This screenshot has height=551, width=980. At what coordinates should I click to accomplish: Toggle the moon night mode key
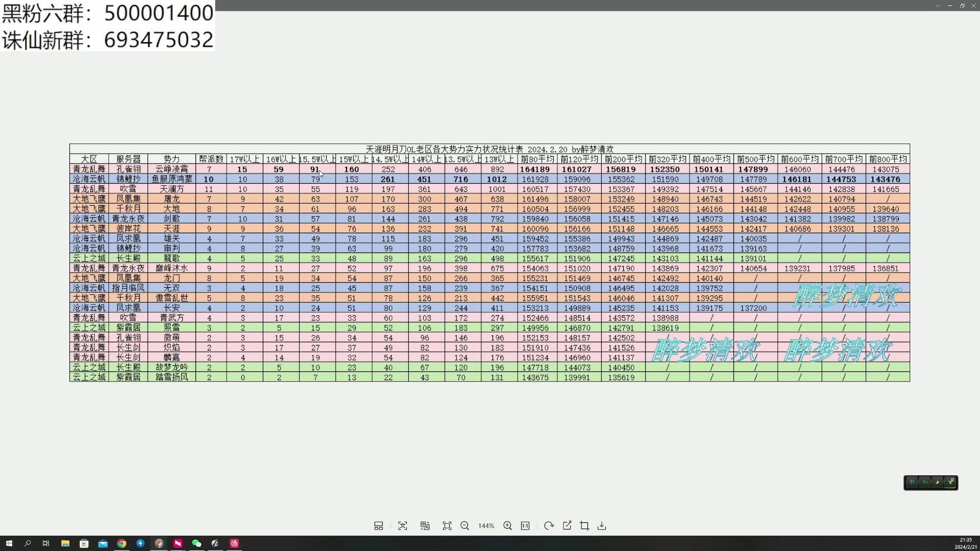pos(937,482)
